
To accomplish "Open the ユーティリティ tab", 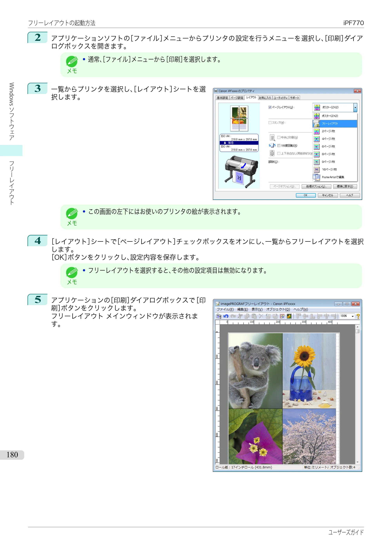I will point(280,98).
